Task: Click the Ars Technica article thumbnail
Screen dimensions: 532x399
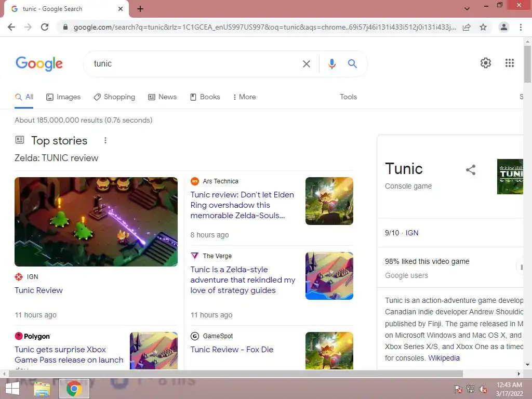Action: [329, 201]
